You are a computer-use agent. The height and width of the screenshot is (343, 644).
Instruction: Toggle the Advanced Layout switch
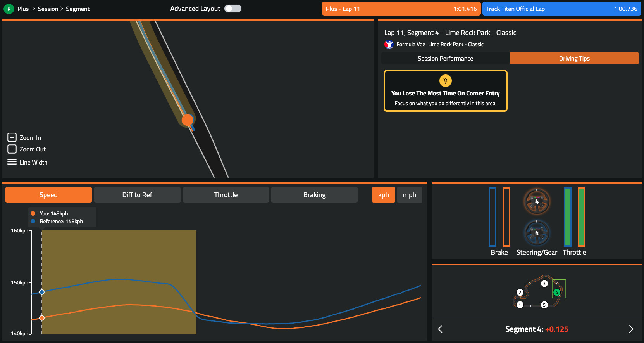(233, 9)
